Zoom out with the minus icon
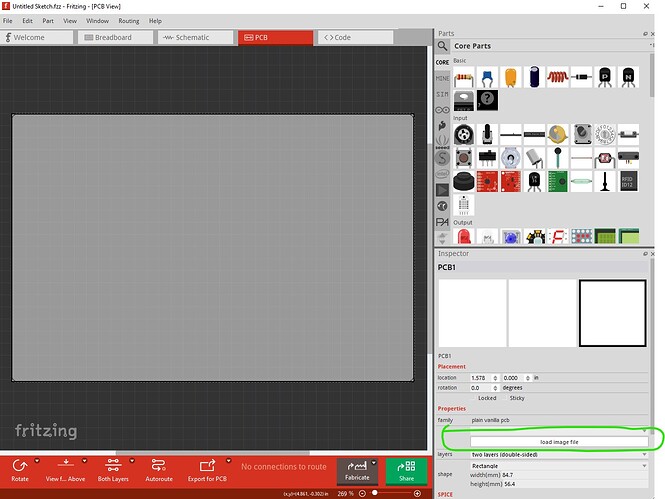The width and height of the screenshot is (665, 499). point(362,493)
